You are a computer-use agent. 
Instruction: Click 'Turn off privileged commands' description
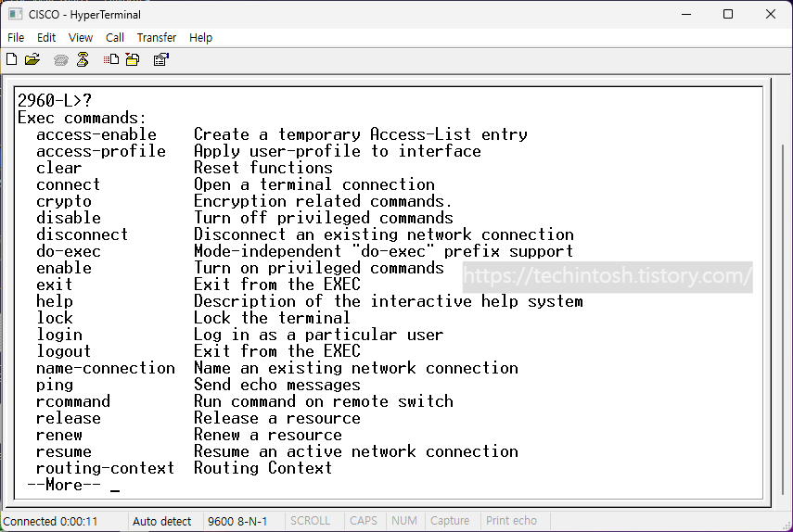point(324,218)
